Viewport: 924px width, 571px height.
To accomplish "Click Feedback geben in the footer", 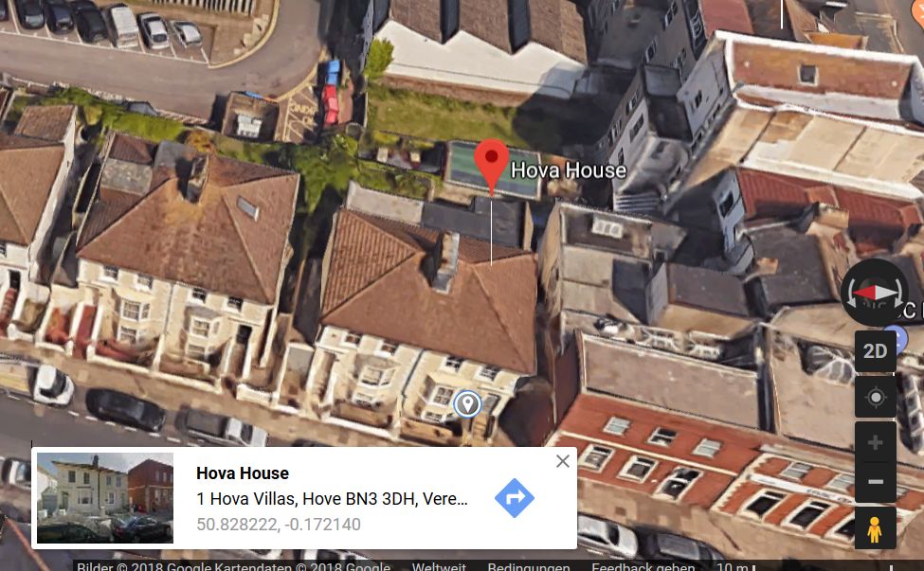I will (x=643, y=566).
